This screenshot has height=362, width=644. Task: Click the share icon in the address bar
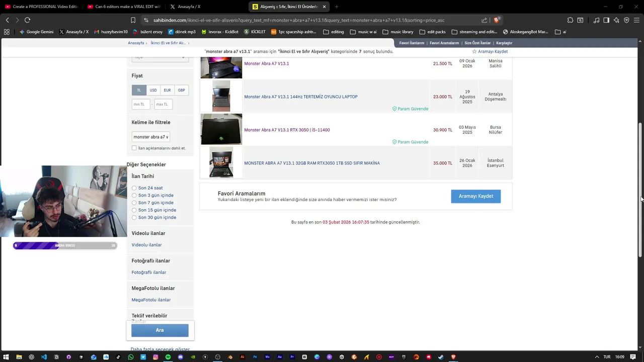point(484,20)
